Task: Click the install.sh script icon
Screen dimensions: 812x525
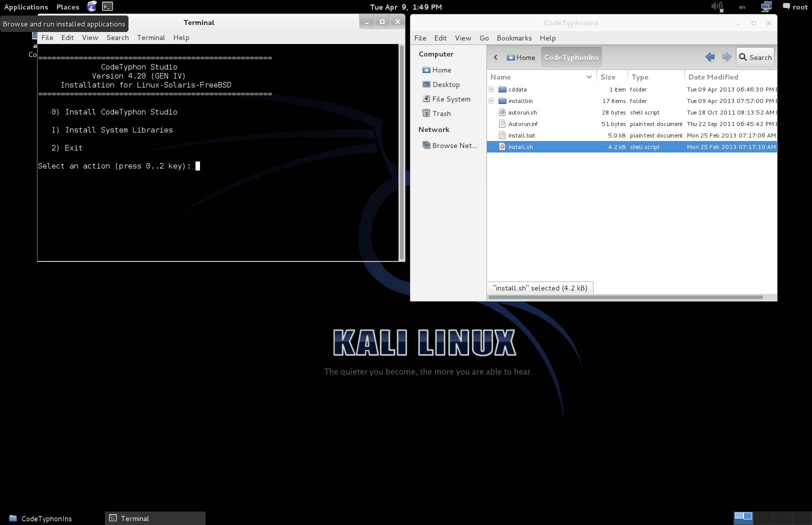Action: coord(502,147)
